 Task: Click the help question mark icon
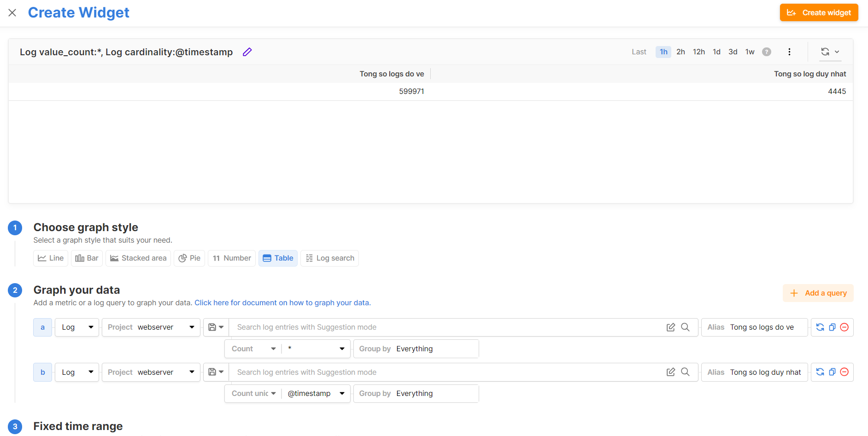tap(767, 52)
